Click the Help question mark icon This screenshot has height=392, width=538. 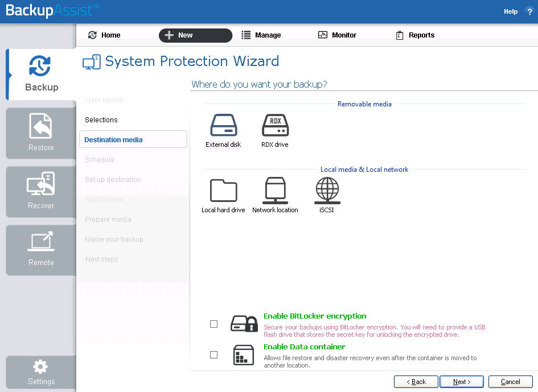point(529,11)
